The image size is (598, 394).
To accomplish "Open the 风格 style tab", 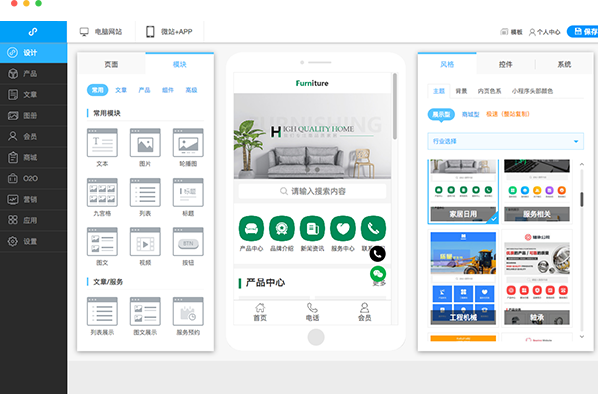I will [447, 64].
